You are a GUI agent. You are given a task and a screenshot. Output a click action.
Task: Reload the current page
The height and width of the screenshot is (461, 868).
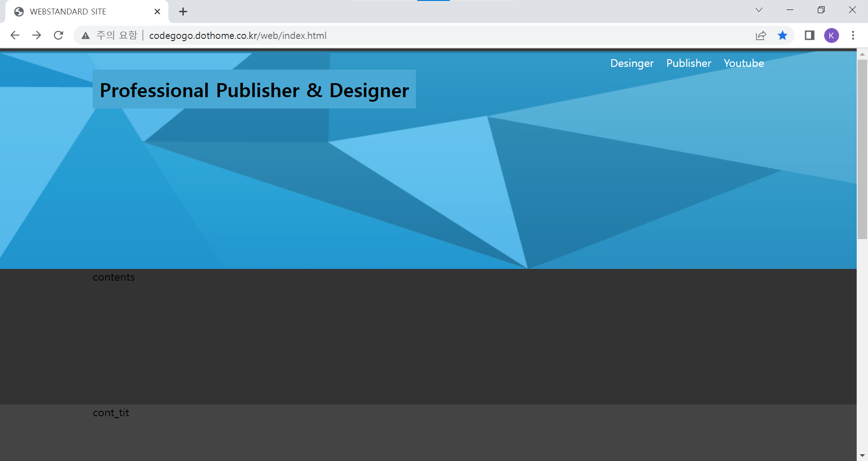click(x=58, y=35)
